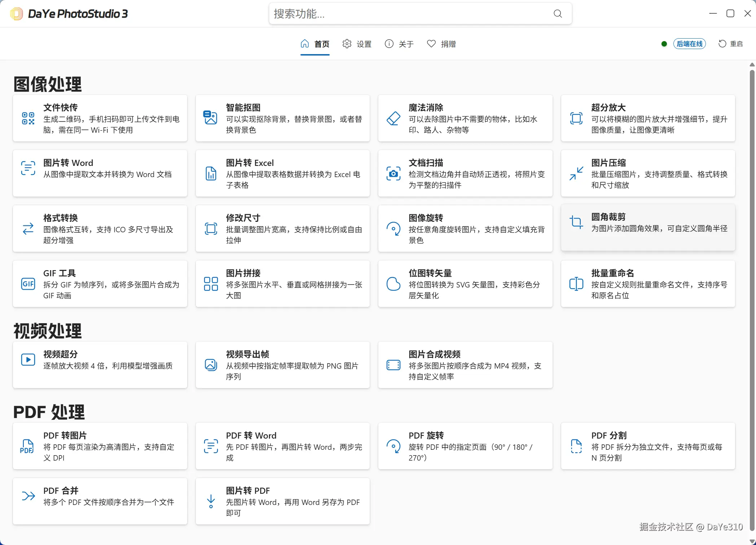Click the QR code icon of 文件快传
This screenshot has height=545, width=756.
pos(28,118)
